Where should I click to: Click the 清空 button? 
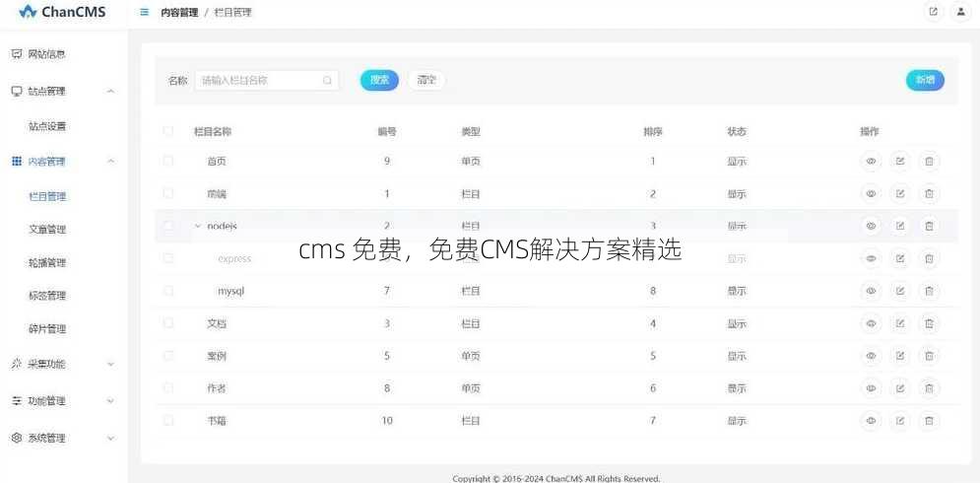tap(426, 80)
